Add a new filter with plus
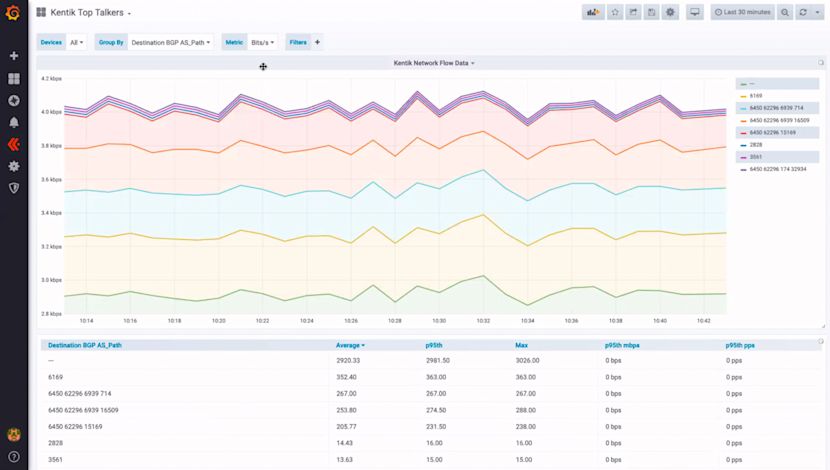830x470 pixels. 318,42
